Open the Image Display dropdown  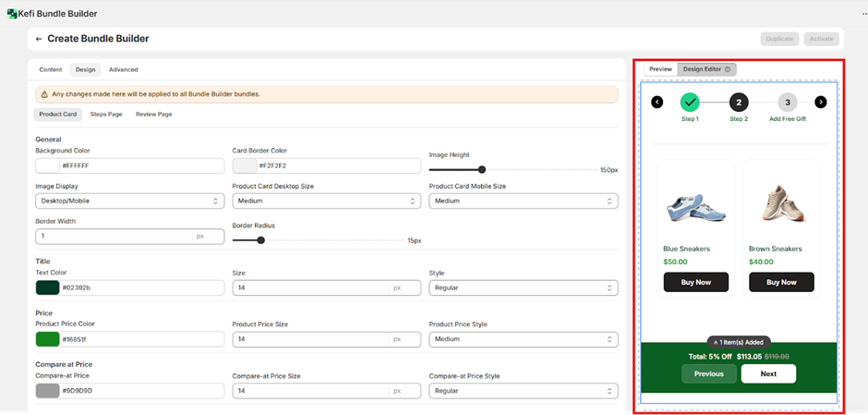pos(129,201)
